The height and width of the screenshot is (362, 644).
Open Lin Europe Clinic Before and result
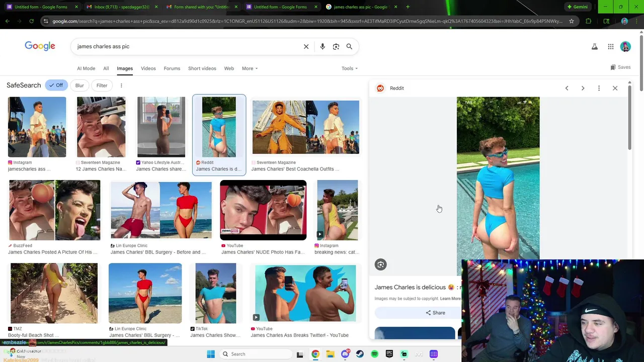click(x=161, y=210)
